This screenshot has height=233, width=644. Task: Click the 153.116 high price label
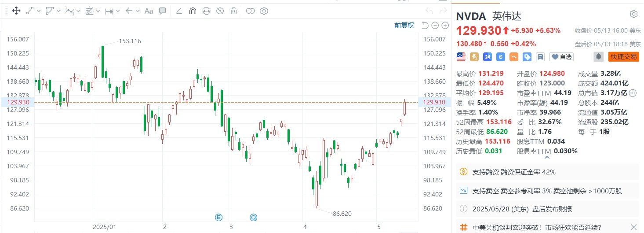(130, 41)
